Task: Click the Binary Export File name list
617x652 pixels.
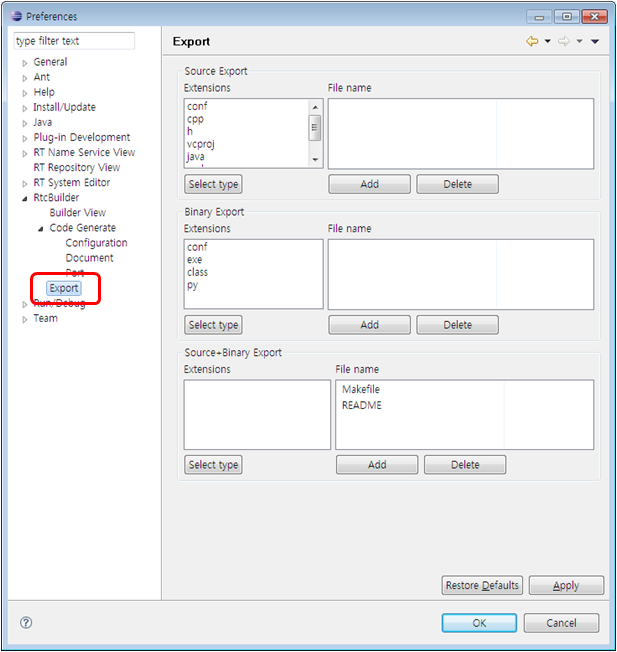Action: pos(461,274)
